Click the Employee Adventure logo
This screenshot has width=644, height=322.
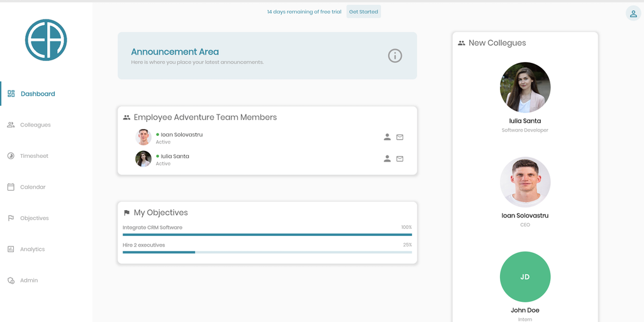coord(46,40)
